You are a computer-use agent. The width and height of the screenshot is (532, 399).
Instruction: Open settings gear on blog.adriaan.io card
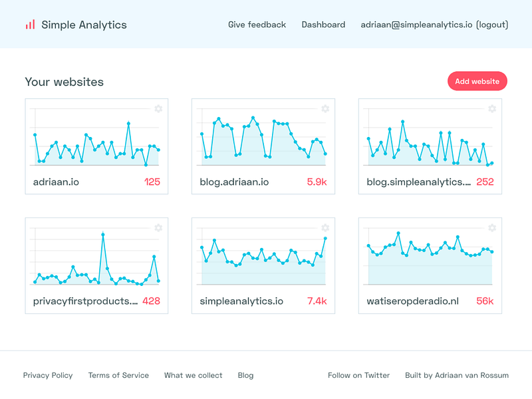[x=325, y=108]
